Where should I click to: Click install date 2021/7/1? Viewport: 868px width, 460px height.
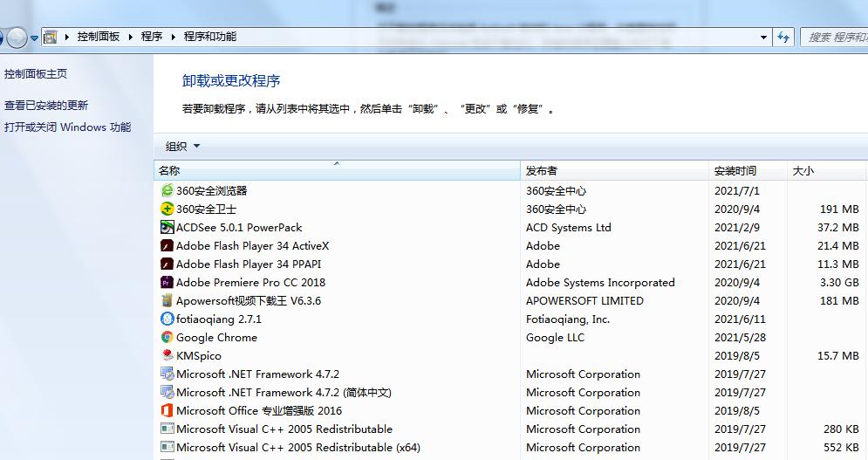click(x=737, y=190)
